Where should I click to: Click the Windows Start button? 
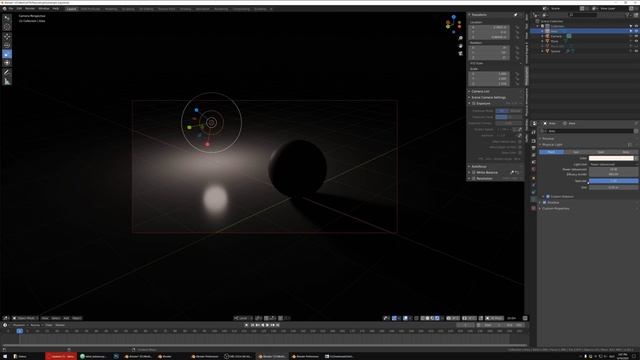pyautogui.click(x=4, y=356)
